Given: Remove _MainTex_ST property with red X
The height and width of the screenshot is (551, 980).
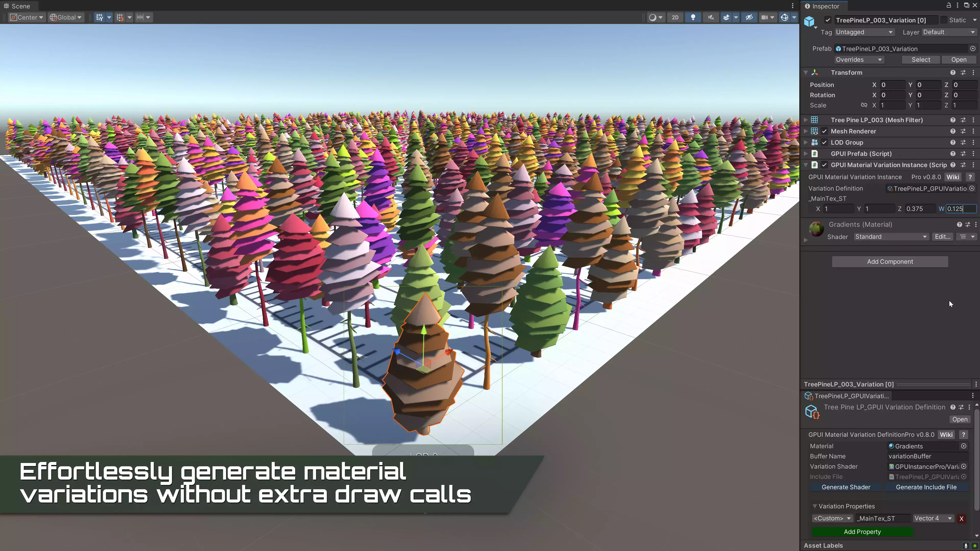Looking at the screenshot, I should 961,519.
